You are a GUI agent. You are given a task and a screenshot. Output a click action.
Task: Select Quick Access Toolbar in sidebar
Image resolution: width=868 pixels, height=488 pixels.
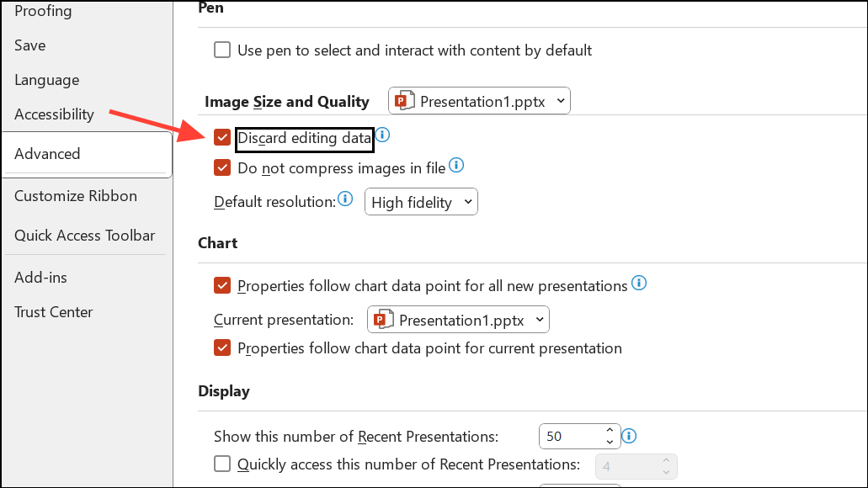[x=85, y=236]
